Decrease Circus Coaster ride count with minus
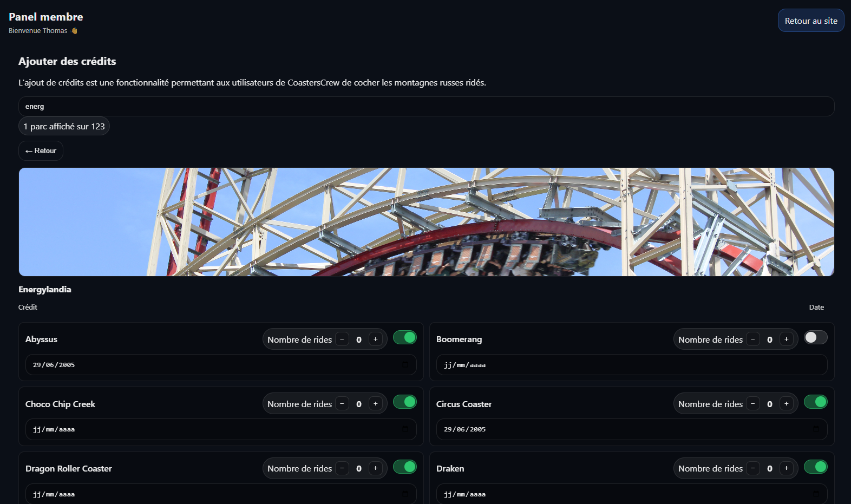851x504 pixels. 753,404
